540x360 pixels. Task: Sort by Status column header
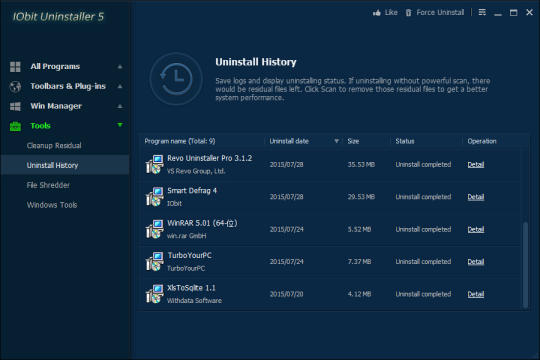[x=405, y=141]
